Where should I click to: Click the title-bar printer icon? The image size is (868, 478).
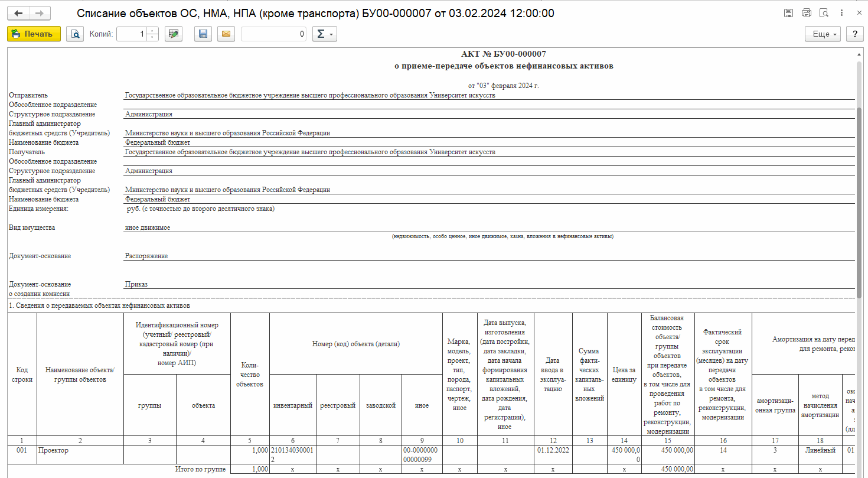pyautogui.click(x=807, y=13)
